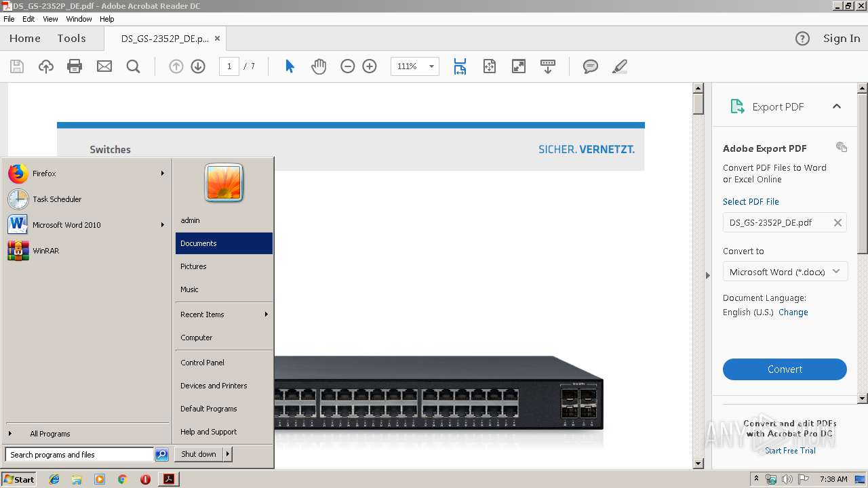This screenshot has width=868, height=488.
Task: Add a comment speech bubble icon
Action: pos(591,66)
